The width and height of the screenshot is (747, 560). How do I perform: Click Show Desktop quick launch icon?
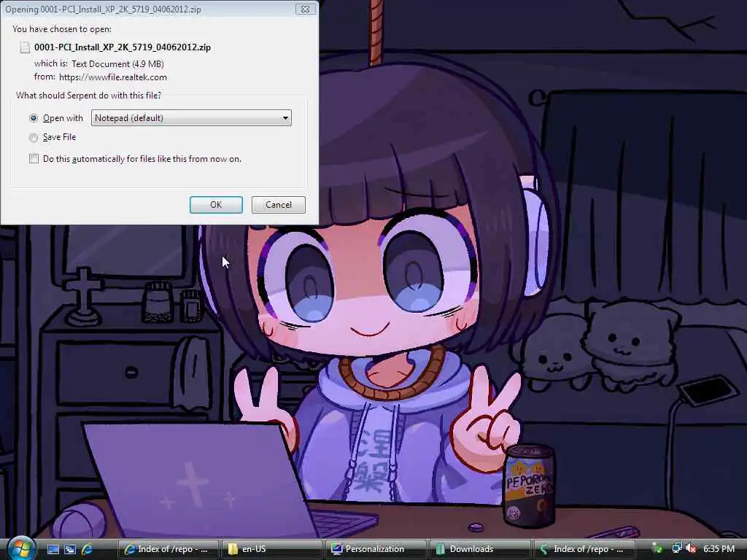(x=53, y=549)
